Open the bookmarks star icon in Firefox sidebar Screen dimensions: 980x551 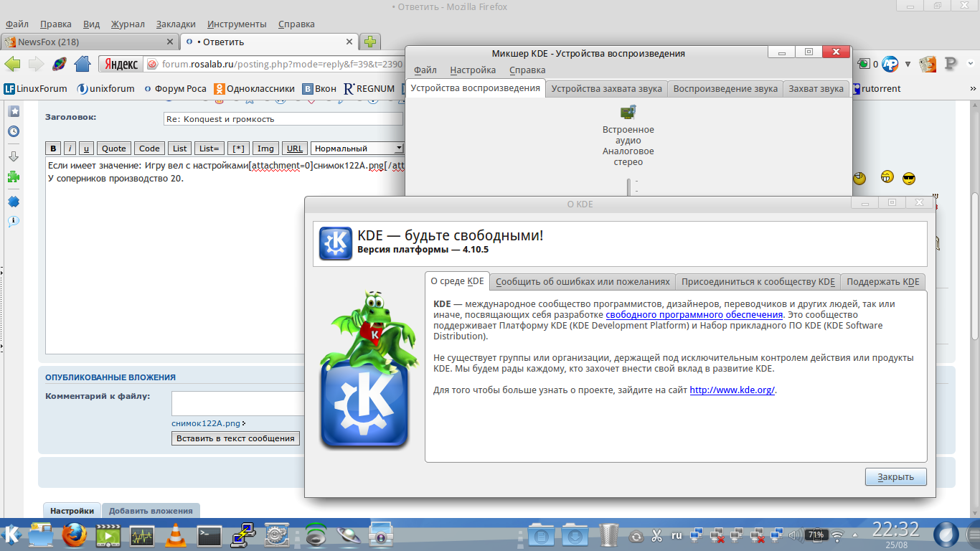coord(14,112)
